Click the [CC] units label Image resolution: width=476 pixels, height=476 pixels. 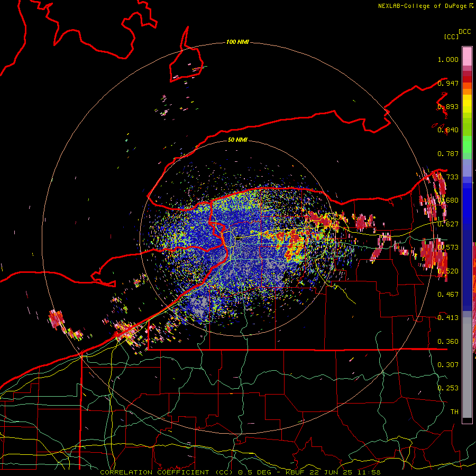click(x=451, y=36)
